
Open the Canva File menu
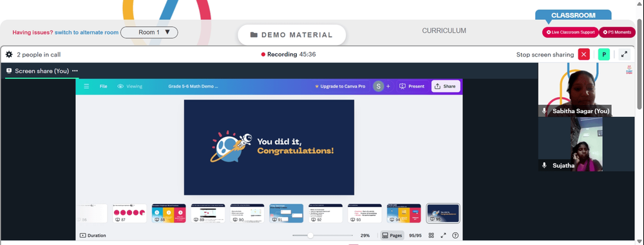[104, 86]
